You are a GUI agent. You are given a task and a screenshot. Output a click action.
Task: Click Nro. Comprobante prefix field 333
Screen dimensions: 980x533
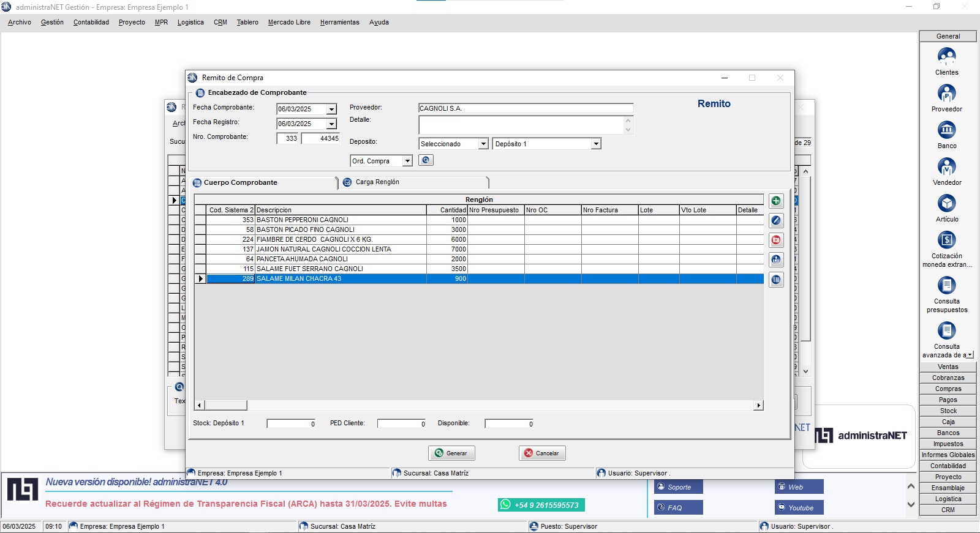click(287, 138)
